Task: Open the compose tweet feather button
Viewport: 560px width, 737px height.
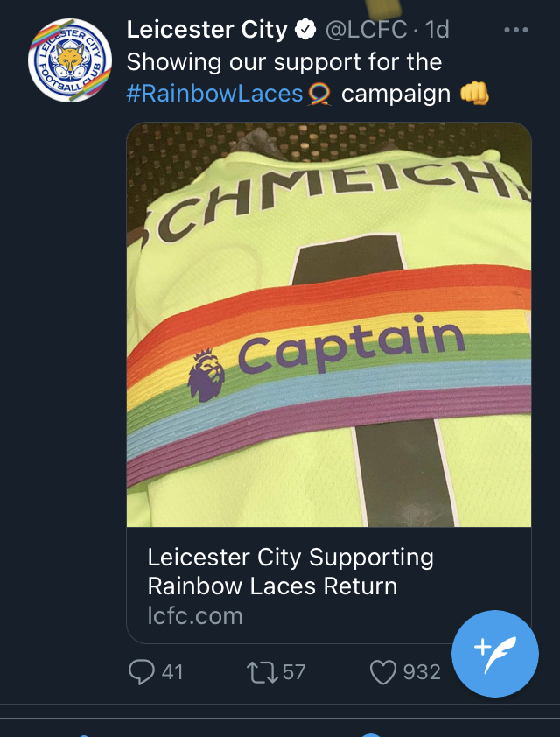Action: pyautogui.click(x=495, y=655)
